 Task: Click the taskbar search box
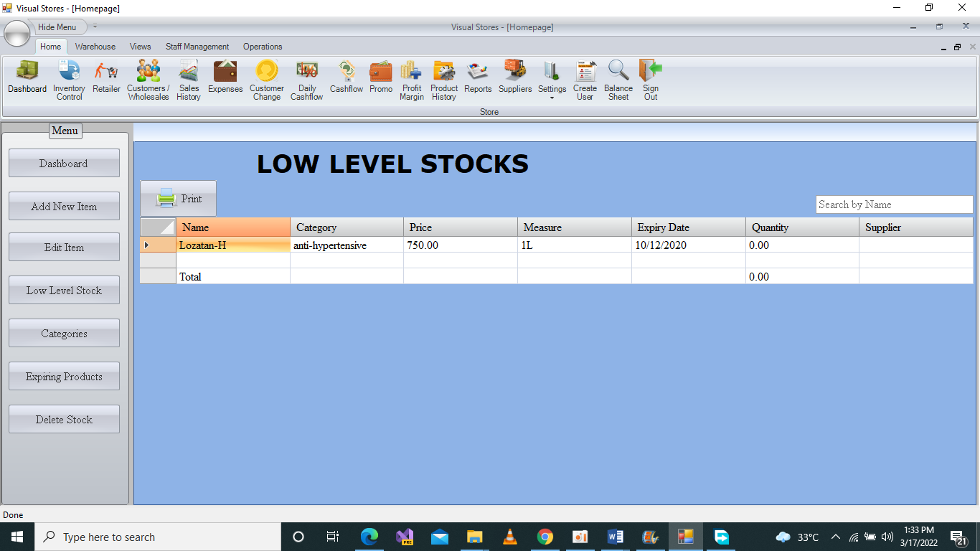[x=158, y=537]
